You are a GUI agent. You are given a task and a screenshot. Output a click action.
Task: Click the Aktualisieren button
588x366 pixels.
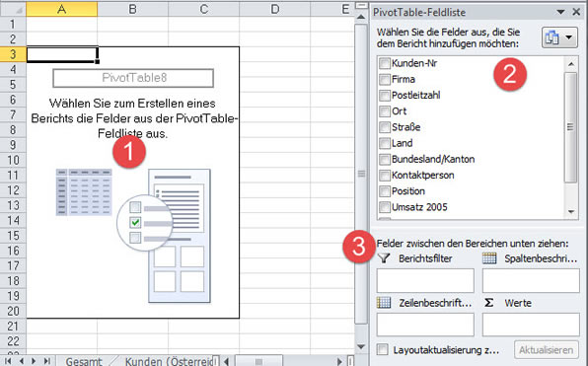point(546,350)
